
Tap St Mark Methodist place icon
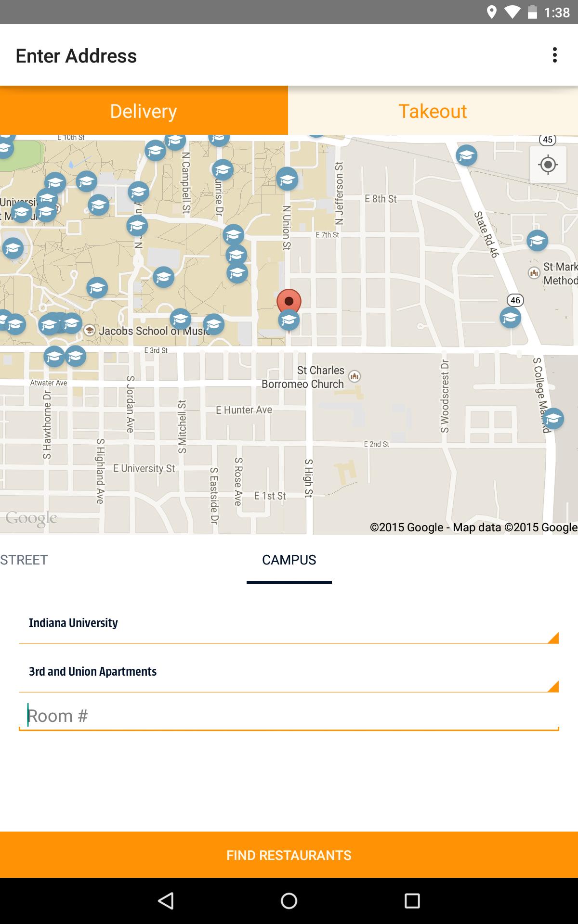tap(534, 273)
